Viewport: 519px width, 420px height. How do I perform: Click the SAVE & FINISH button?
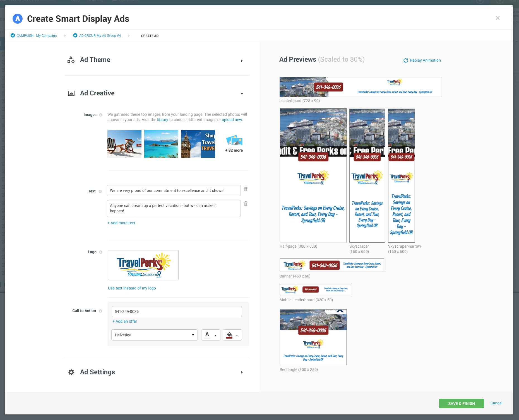[462, 404]
